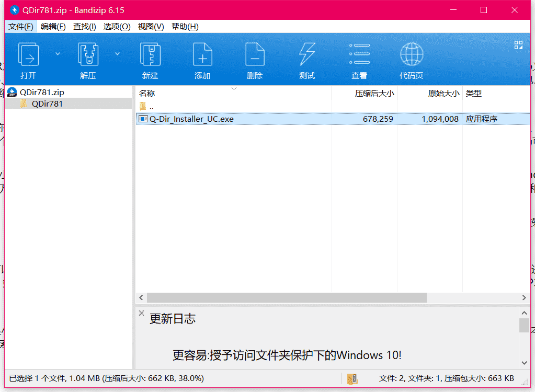Maximize the Bandizip window
Screen dimensions: 535x392
point(483,10)
